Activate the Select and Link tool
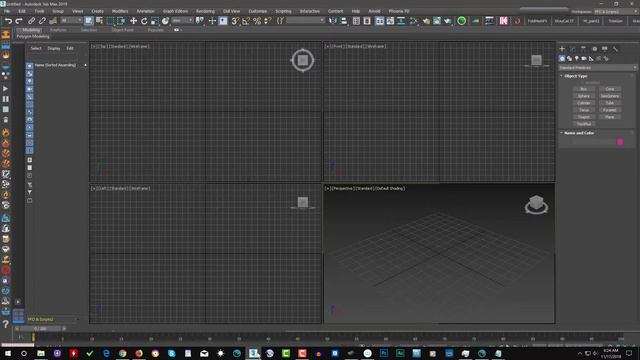The image size is (640, 360). [31, 21]
